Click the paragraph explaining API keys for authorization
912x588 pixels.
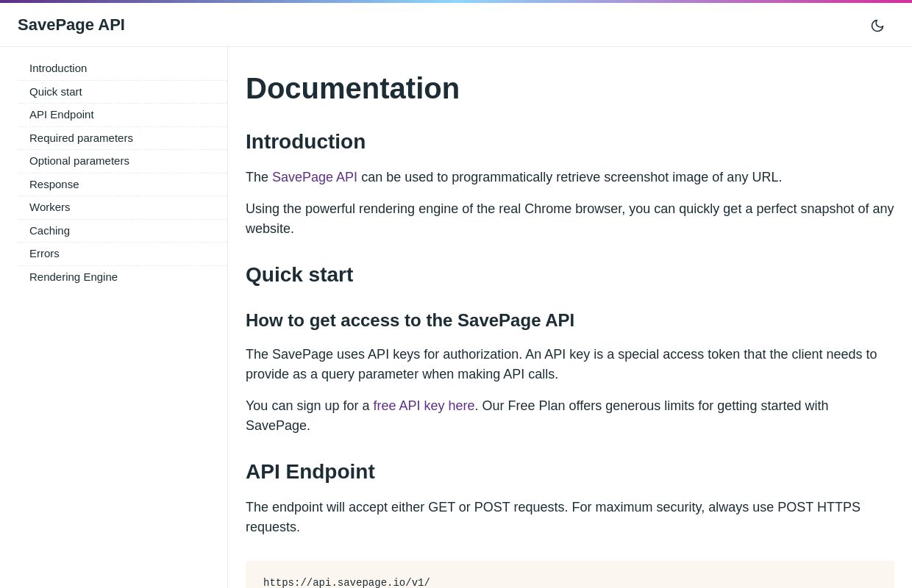pos(570,365)
